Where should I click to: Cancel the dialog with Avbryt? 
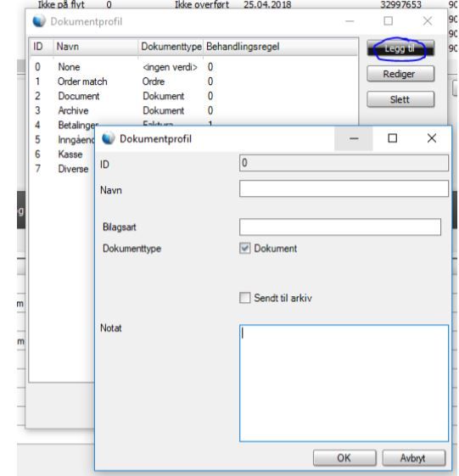[414, 458]
